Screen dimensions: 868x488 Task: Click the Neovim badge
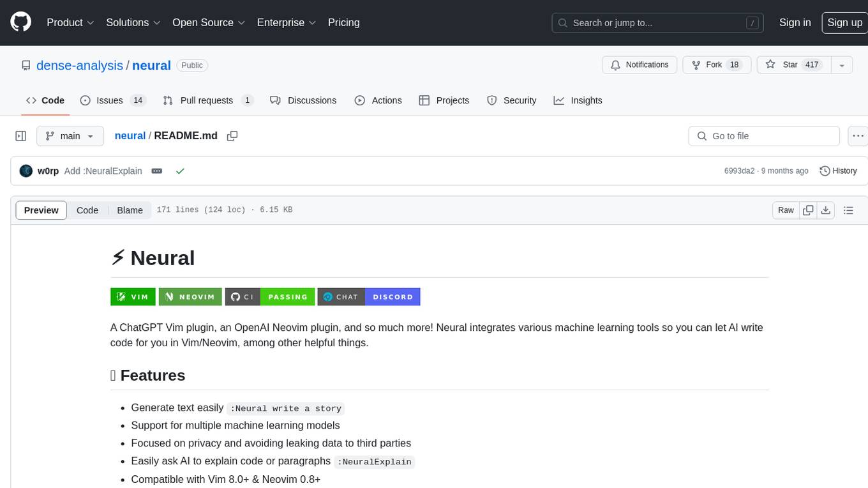coord(190,297)
